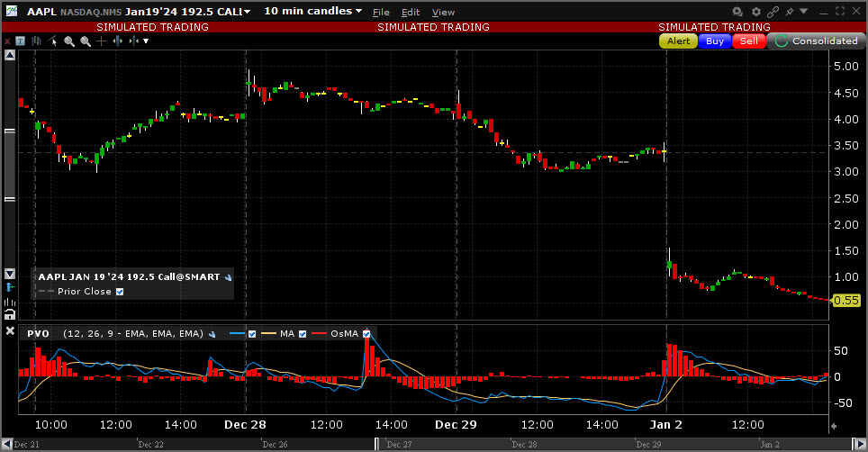Click the time axis shift arrow icon
The image size is (868, 452).
pyautogui.click(x=834, y=426)
